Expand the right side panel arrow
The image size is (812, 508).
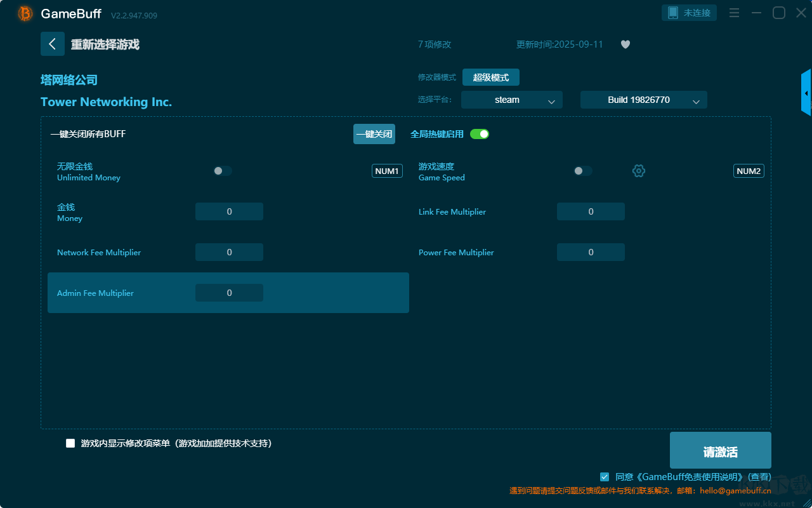pyautogui.click(x=806, y=93)
